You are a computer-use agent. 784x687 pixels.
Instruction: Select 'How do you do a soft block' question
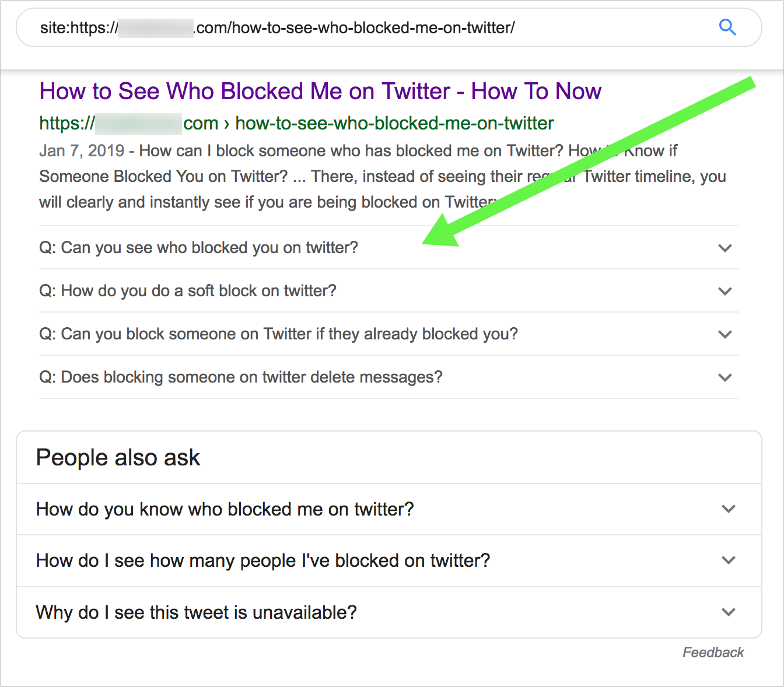click(x=188, y=291)
